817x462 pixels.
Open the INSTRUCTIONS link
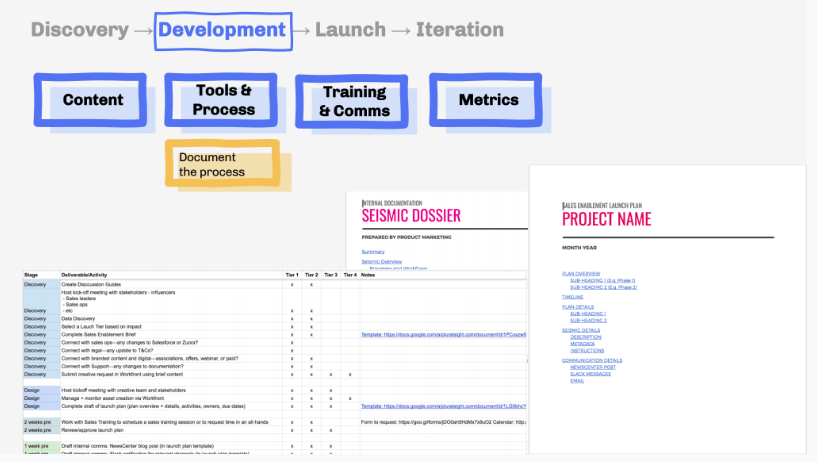[587, 351]
